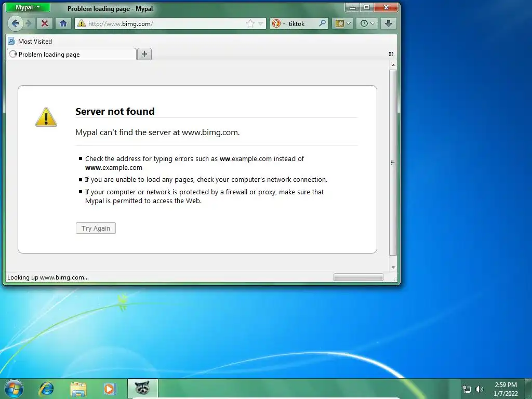Minimize the Mypal window
This screenshot has width=532, height=399.
point(353,7)
